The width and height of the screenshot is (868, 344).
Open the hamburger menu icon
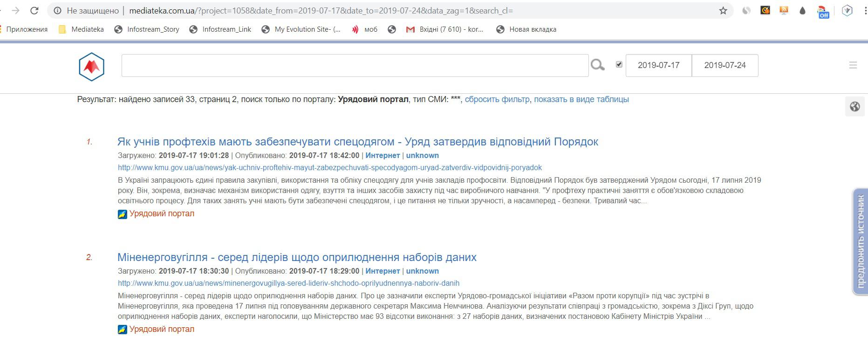[853, 65]
